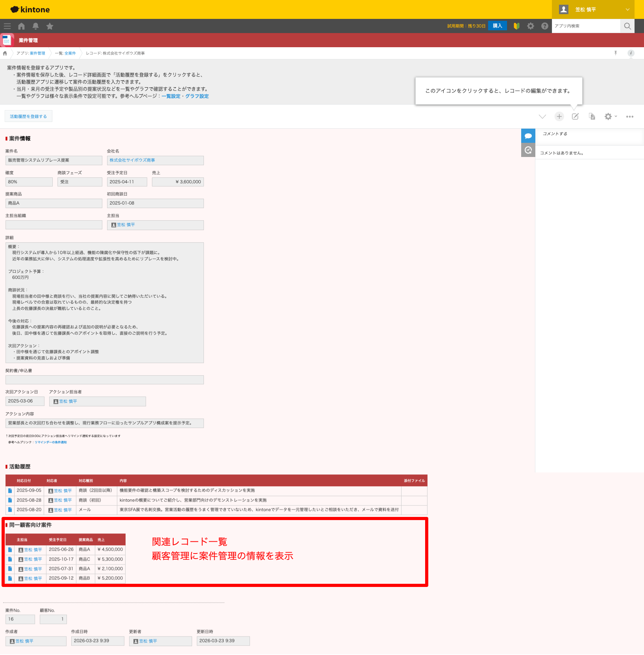Image resolution: width=644 pixels, height=655 pixels.
Task: Show the change history icon
Action: pyautogui.click(x=528, y=150)
